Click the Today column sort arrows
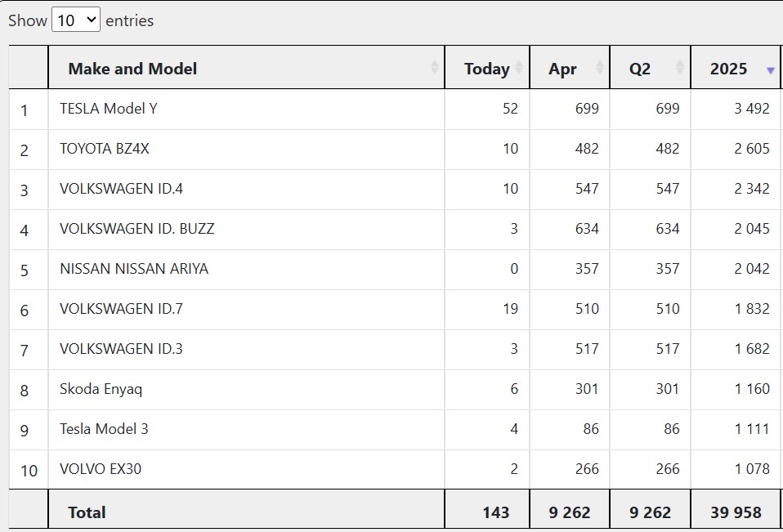The image size is (783, 532). pos(519,67)
